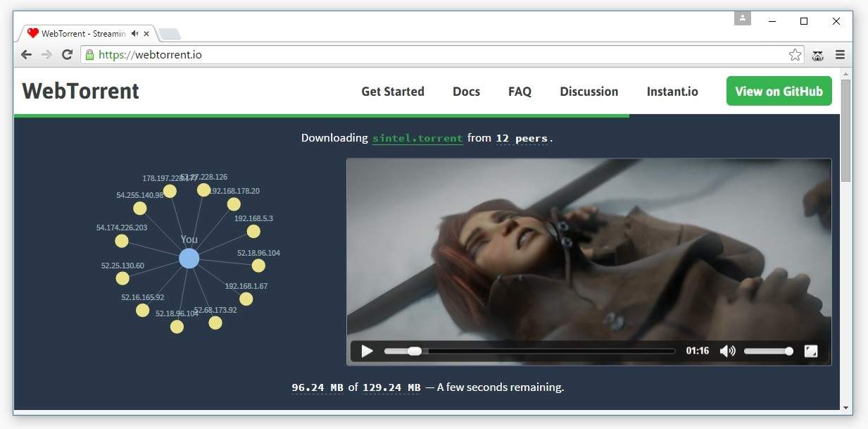This screenshot has width=868, height=429.
Task: Navigate forward in the browser
Action: tap(46, 54)
